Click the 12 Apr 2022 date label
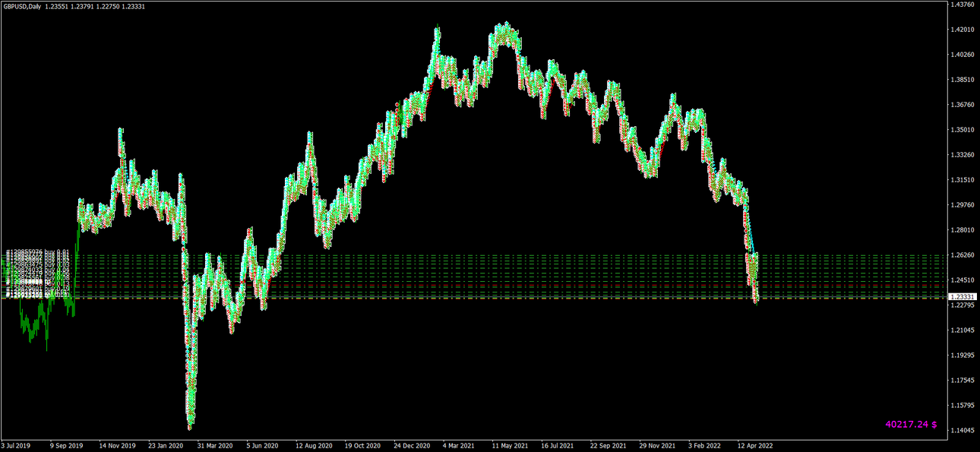The image size is (980, 452). click(755, 446)
